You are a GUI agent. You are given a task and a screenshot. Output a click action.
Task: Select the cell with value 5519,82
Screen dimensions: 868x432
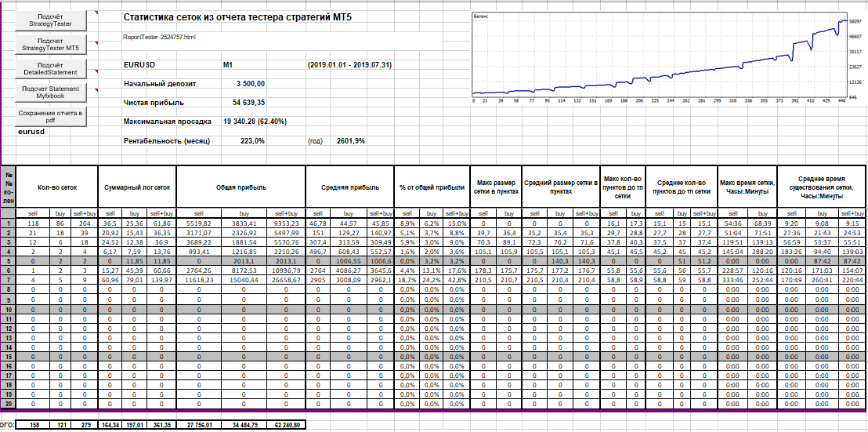click(x=199, y=223)
